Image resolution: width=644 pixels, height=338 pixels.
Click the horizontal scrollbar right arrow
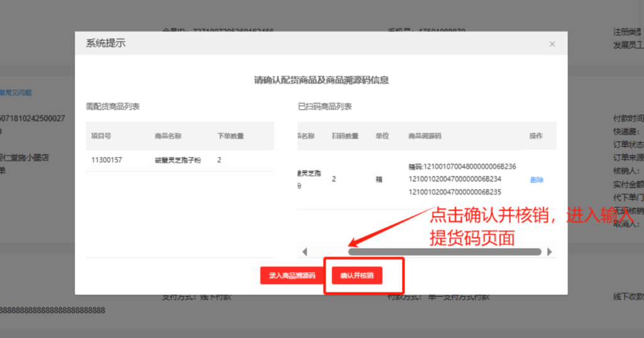pyautogui.click(x=549, y=252)
